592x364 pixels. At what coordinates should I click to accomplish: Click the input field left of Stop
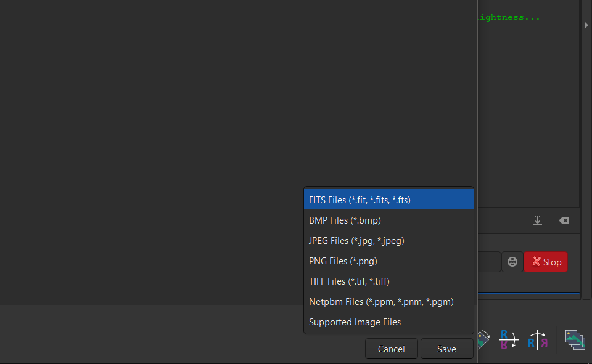488,262
